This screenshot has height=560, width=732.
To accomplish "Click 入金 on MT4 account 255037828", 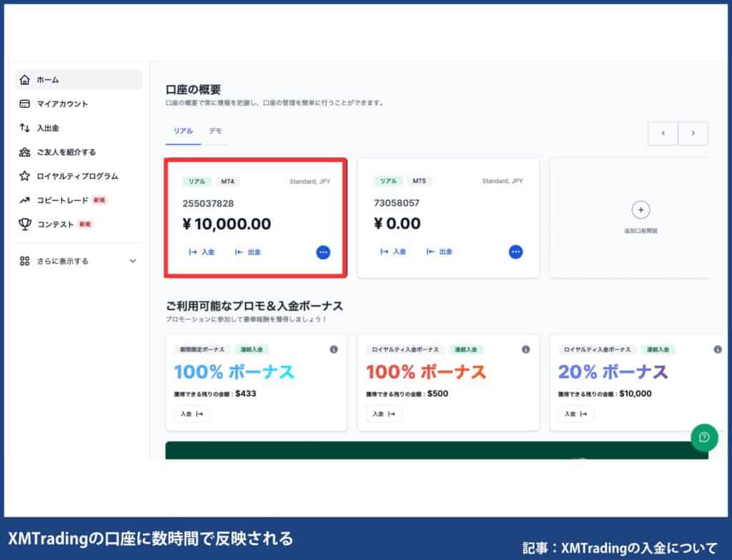I will tap(202, 252).
